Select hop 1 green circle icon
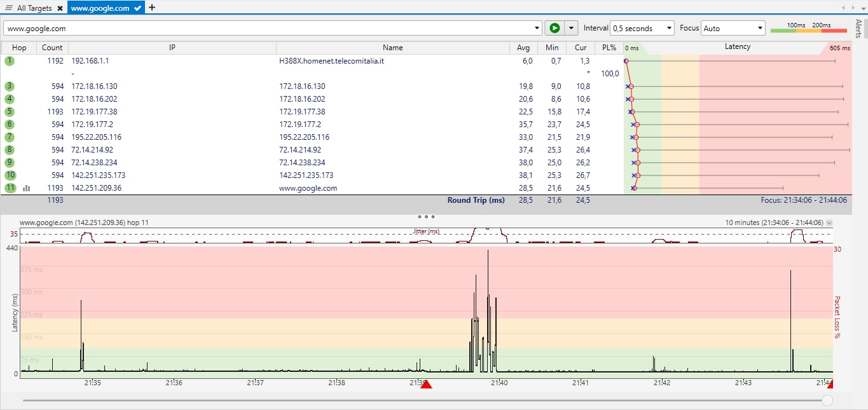 click(x=10, y=61)
